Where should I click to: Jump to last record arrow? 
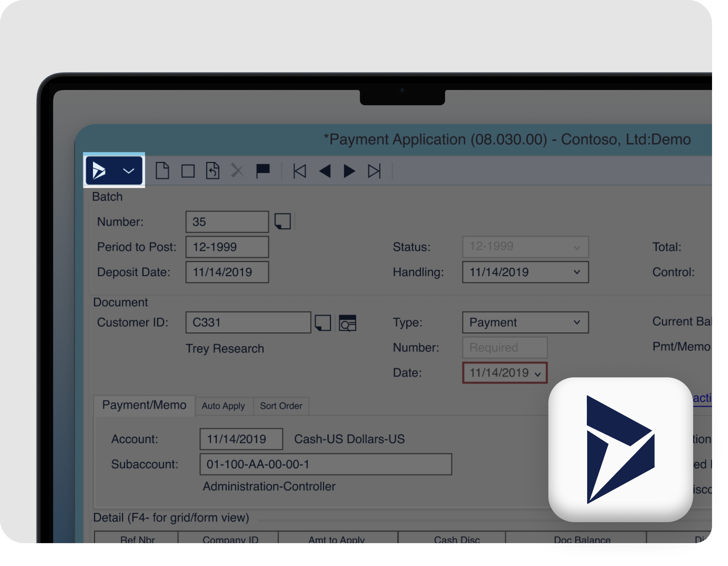coord(374,171)
